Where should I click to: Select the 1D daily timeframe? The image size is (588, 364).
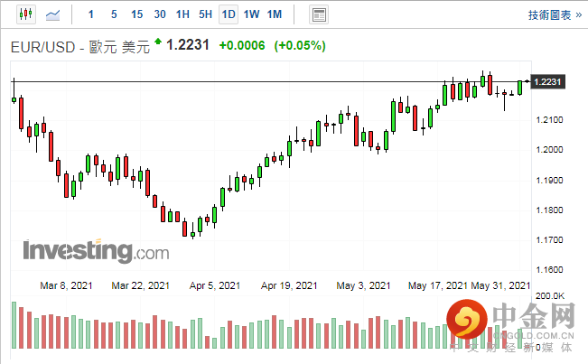[x=229, y=14]
